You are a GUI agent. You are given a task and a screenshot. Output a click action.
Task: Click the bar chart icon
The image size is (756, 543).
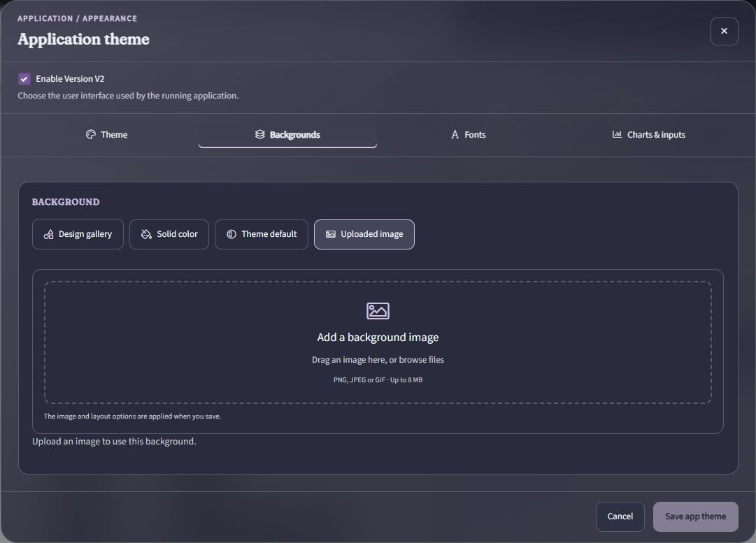tap(617, 134)
